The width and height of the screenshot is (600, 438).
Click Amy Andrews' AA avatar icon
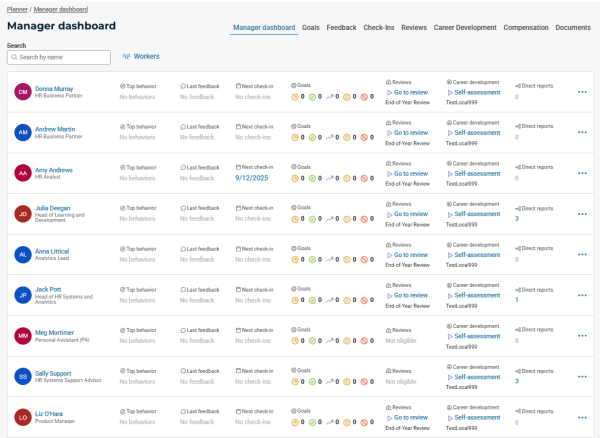pyautogui.click(x=22, y=173)
